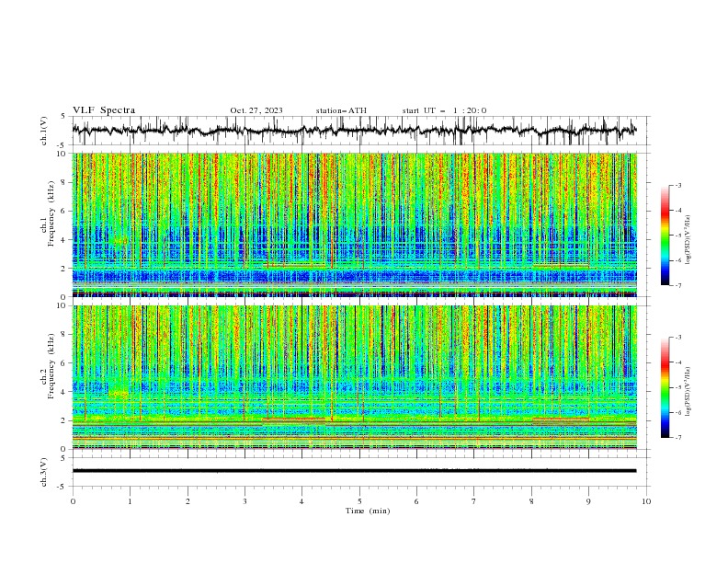
Task: Click the color scale bar beside ch.2 spectrogram
Action: click(665, 387)
